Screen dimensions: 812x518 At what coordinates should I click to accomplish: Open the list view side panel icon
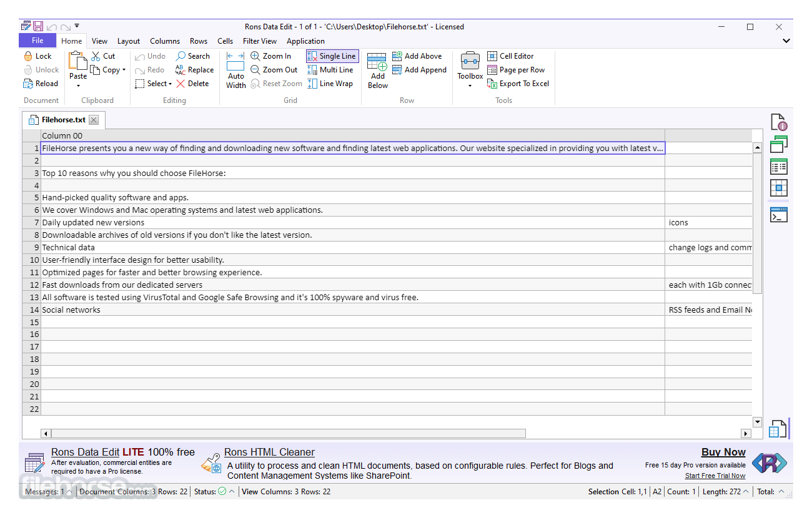coord(778,166)
